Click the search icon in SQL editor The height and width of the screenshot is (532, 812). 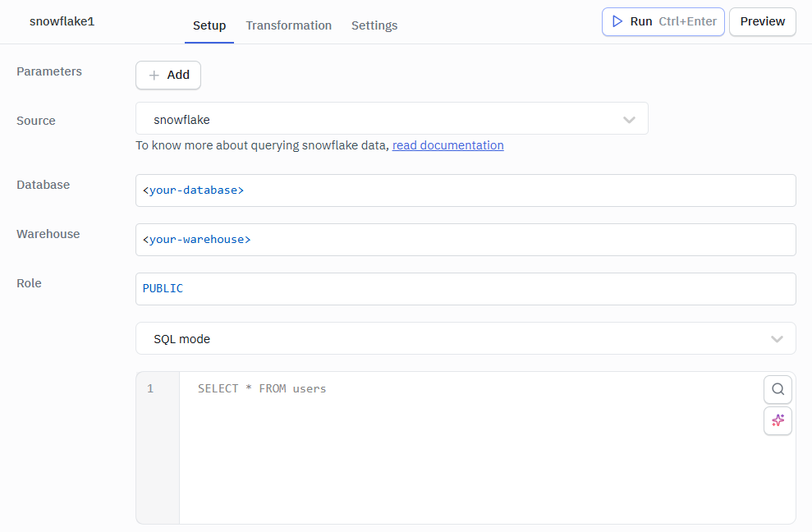click(778, 389)
